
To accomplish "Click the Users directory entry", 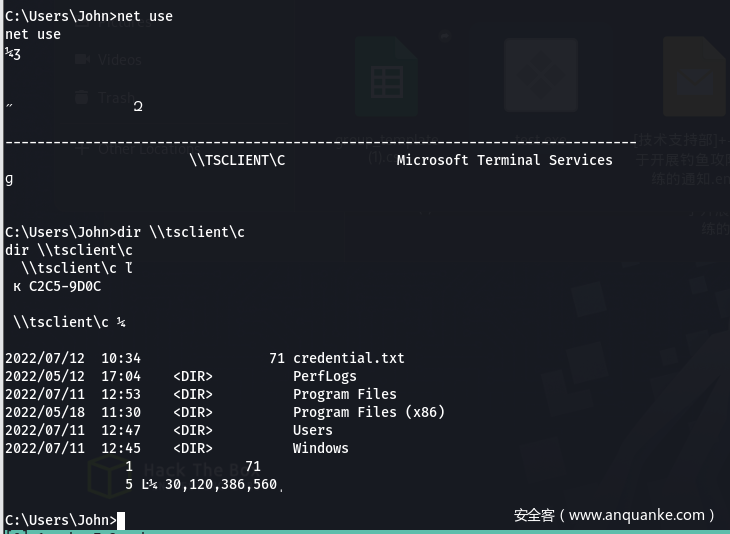I will (x=312, y=430).
